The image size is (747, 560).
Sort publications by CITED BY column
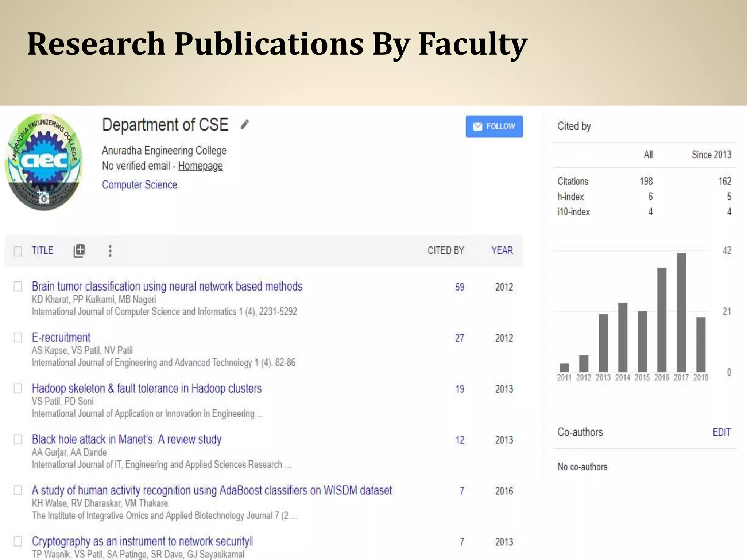[445, 251]
